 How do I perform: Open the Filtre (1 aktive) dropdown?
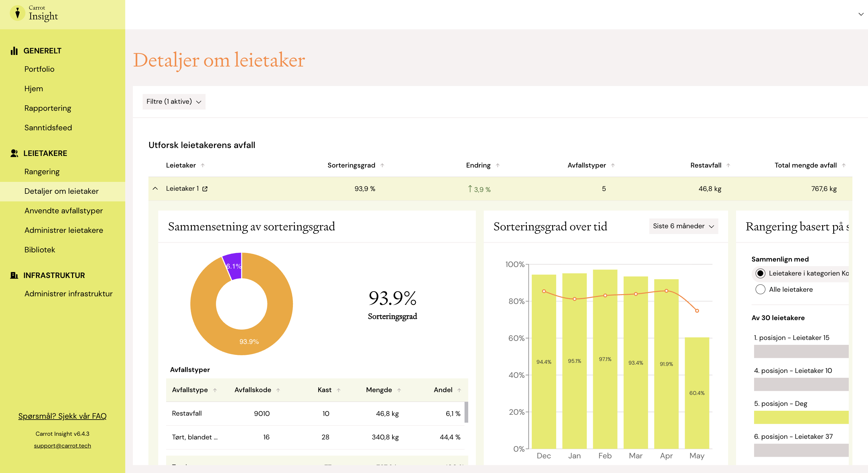174,102
